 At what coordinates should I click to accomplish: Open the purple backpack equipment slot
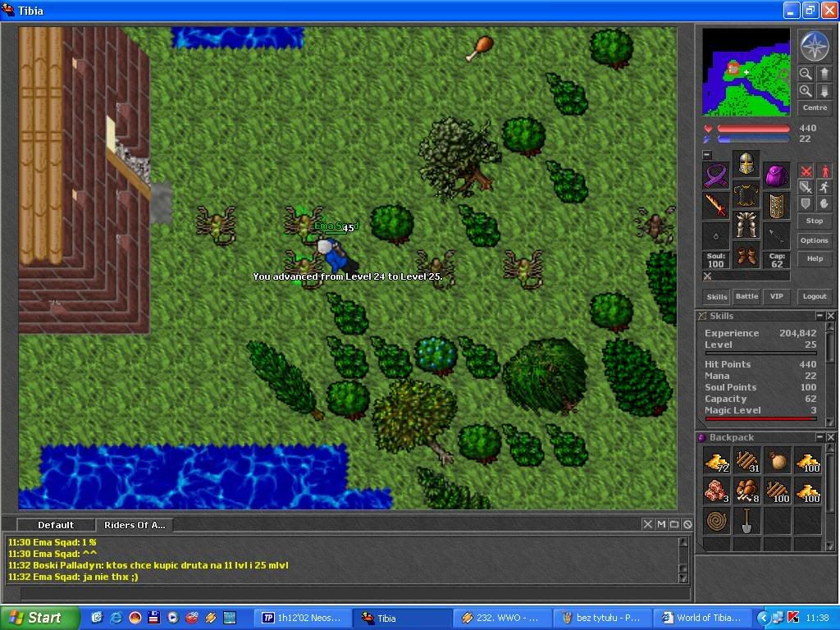click(776, 176)
